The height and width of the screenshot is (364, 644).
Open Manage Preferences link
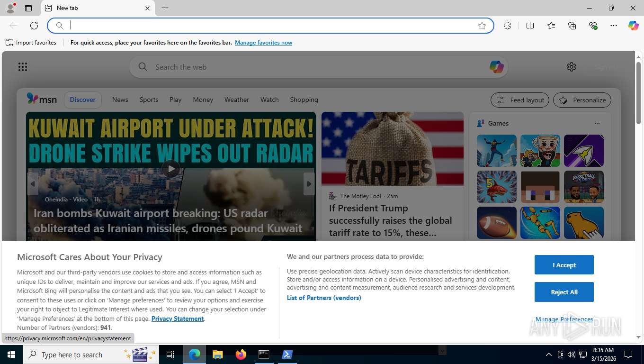564,319
